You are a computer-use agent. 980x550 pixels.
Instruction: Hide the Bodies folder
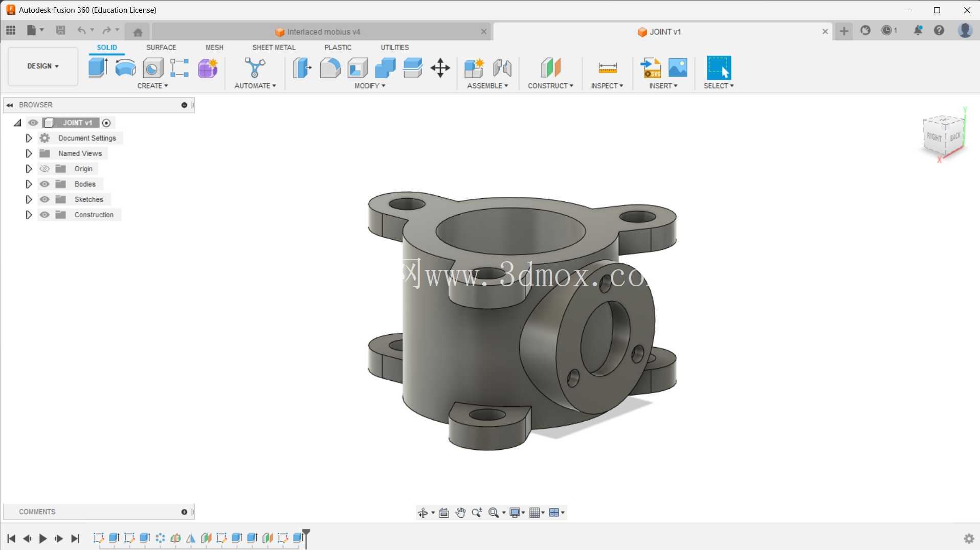(x=44, y=184)
